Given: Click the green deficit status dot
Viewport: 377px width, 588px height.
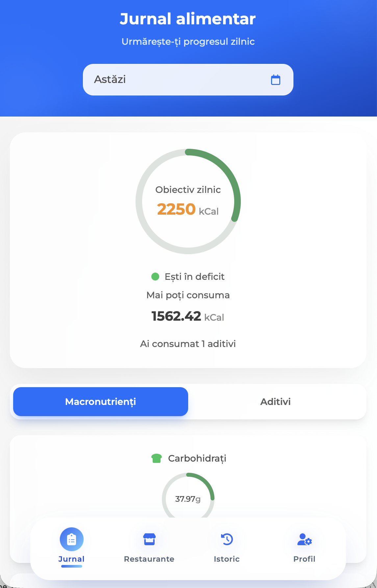Looking at the screenshot, I should coord(155,277).
